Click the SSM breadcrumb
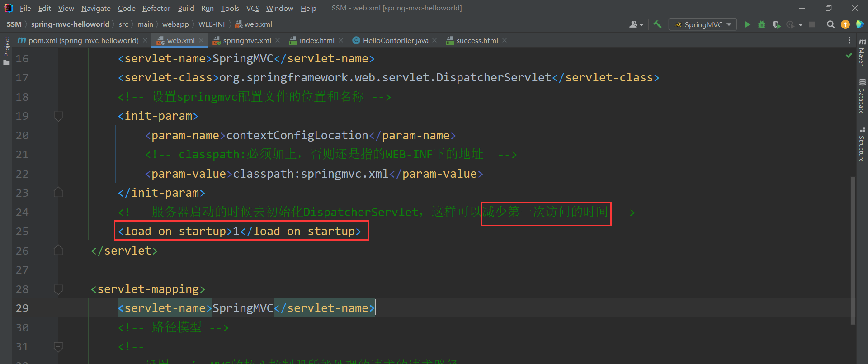Screen dimensions: 868x364 tap(14, 24)
